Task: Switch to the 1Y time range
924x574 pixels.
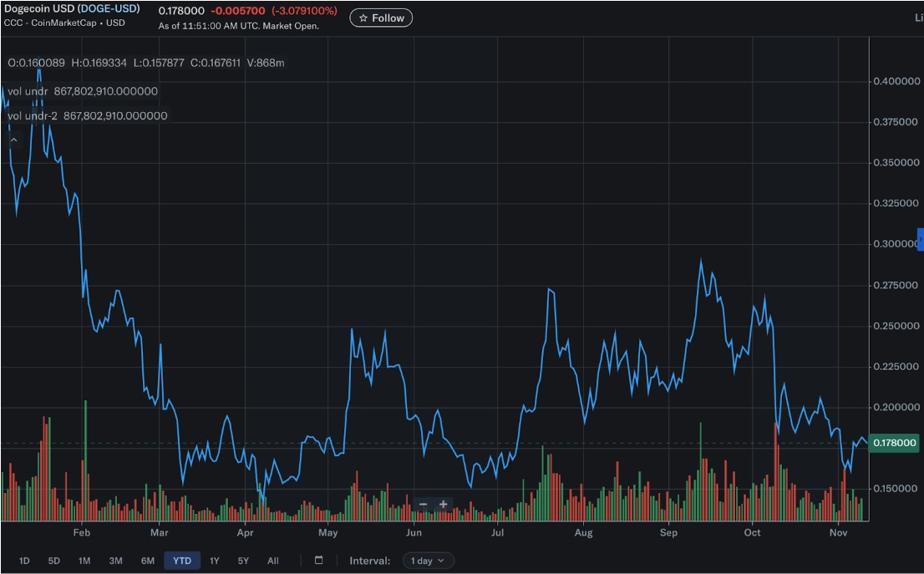Action: [214, 561]
